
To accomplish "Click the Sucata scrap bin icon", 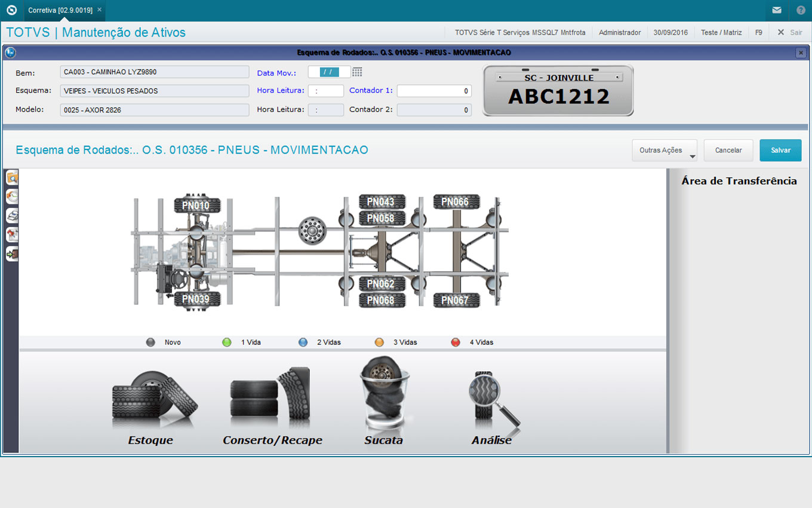I will [383, 394].
